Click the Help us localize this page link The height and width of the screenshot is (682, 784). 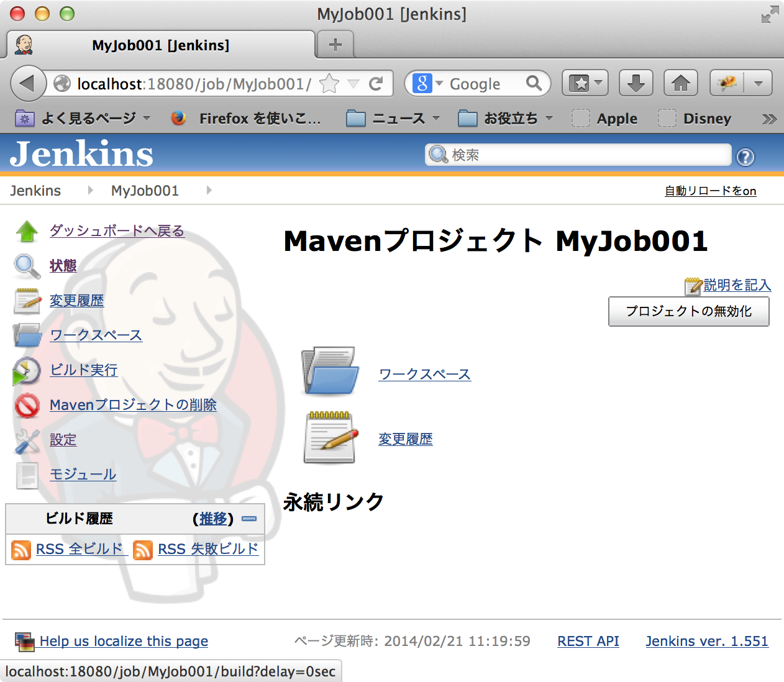(x=124, y=641)
